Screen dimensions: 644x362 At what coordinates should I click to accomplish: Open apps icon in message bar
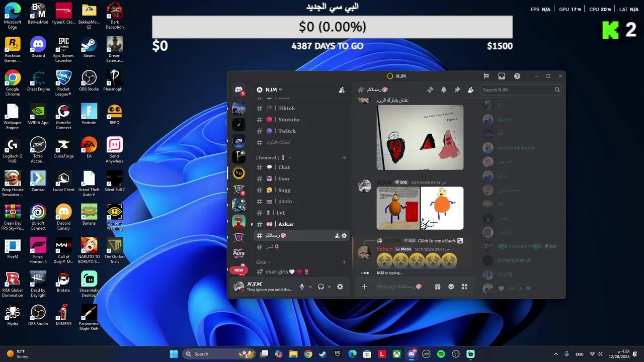pos(464,287)
